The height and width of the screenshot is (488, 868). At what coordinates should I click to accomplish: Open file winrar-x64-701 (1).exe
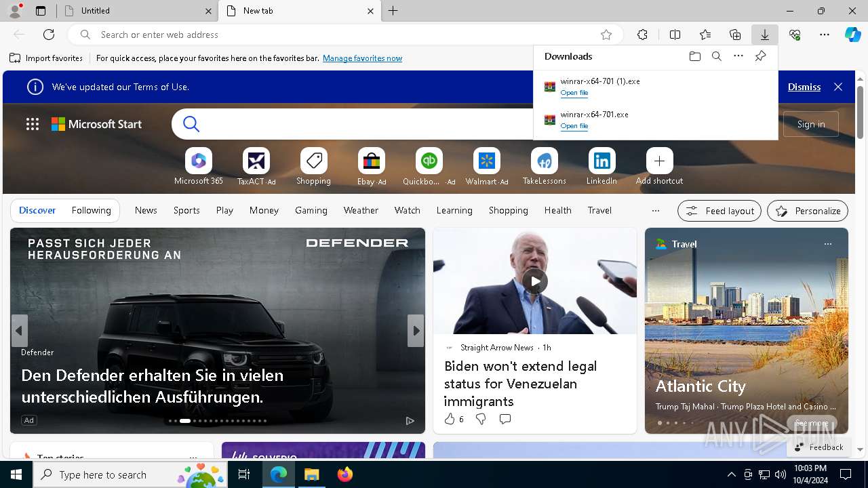point(574,93)
